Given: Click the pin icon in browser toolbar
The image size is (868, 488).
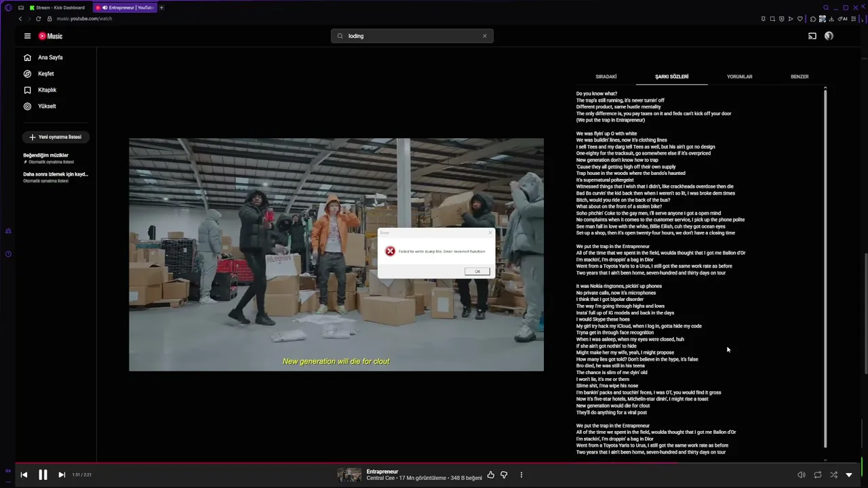Looking at the screenshot, I should (764, 19).
